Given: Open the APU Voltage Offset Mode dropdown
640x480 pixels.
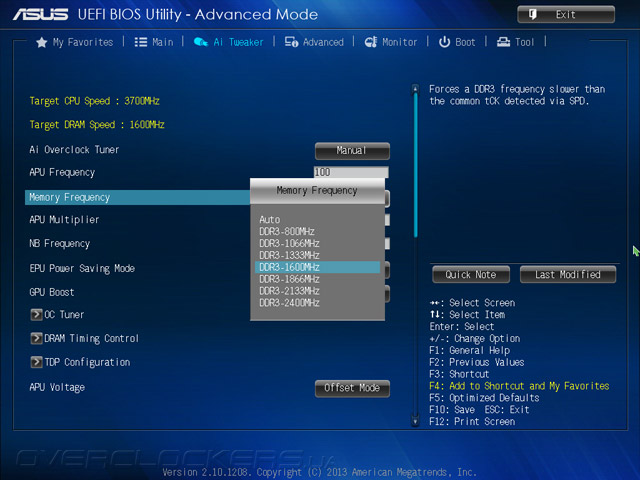Looking at the screenshot, I should point(352,388).
